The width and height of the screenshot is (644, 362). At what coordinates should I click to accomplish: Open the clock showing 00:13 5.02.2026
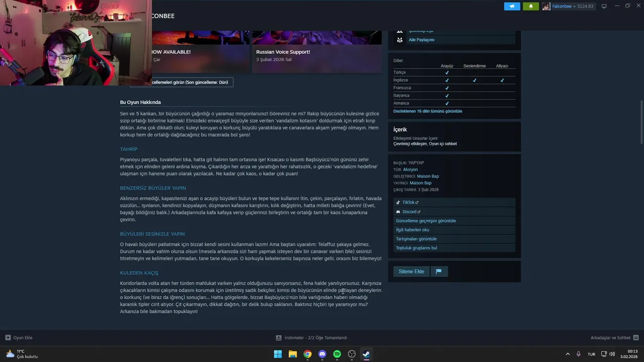click(x=629, y=354)
